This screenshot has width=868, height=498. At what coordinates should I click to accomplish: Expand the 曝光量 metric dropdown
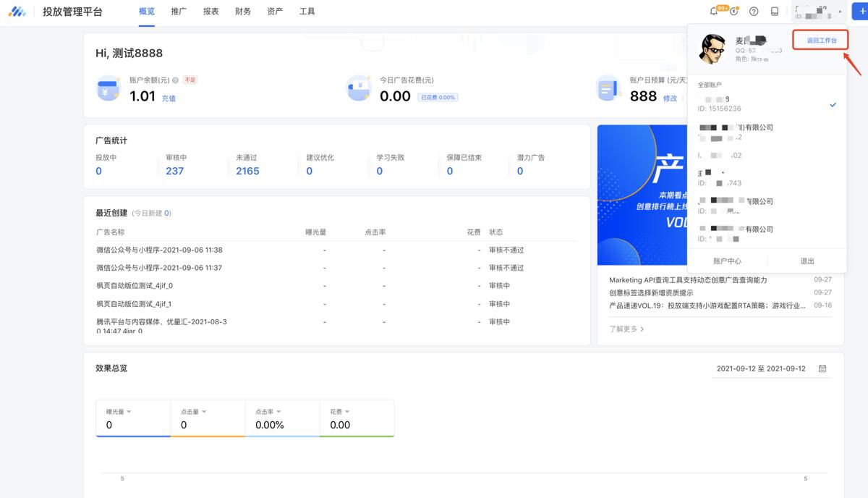point(129,412)
